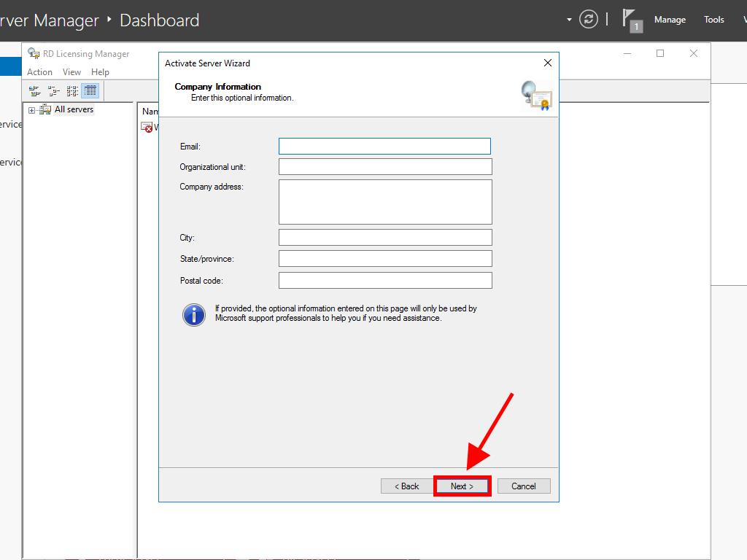Go back with the Back button
This screenshot has width=747, height=560.
pos(406,486)
